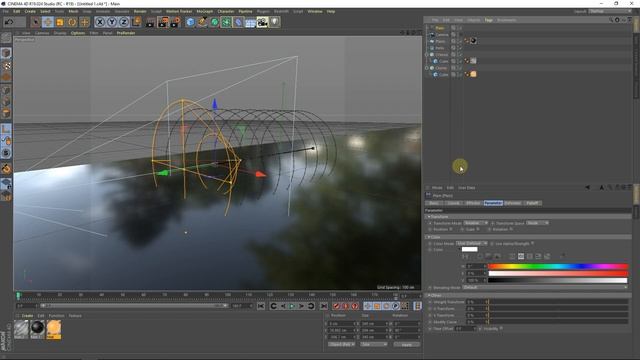The height and width of the screenshot is (360, 640).
Task: Toggle the Scale checkbox under Transform
Action: (x=478, y=229)
